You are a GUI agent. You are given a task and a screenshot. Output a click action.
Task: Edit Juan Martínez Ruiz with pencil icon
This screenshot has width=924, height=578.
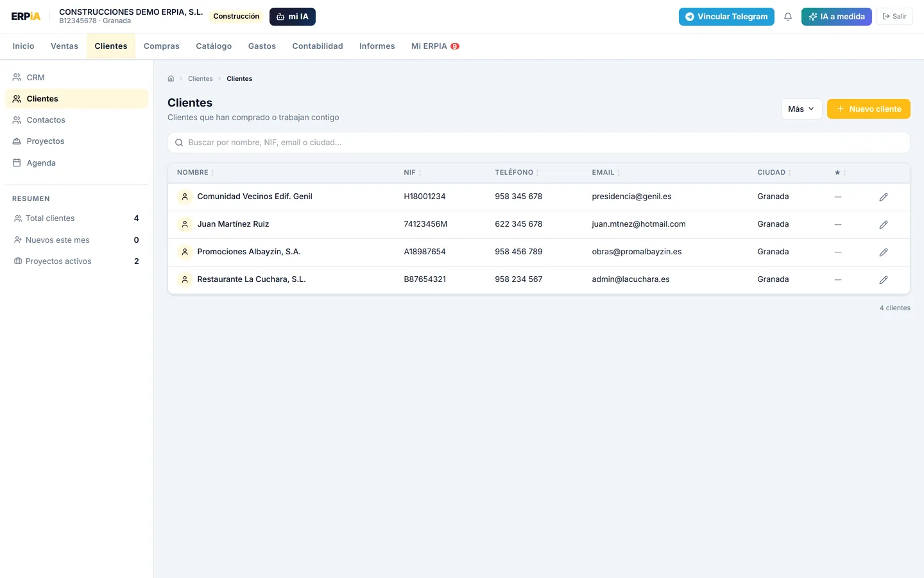(x=884, y=225)
